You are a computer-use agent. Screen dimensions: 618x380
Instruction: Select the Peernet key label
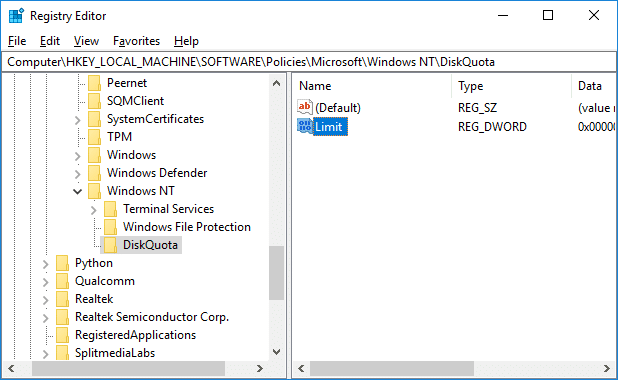click(127, 83)
